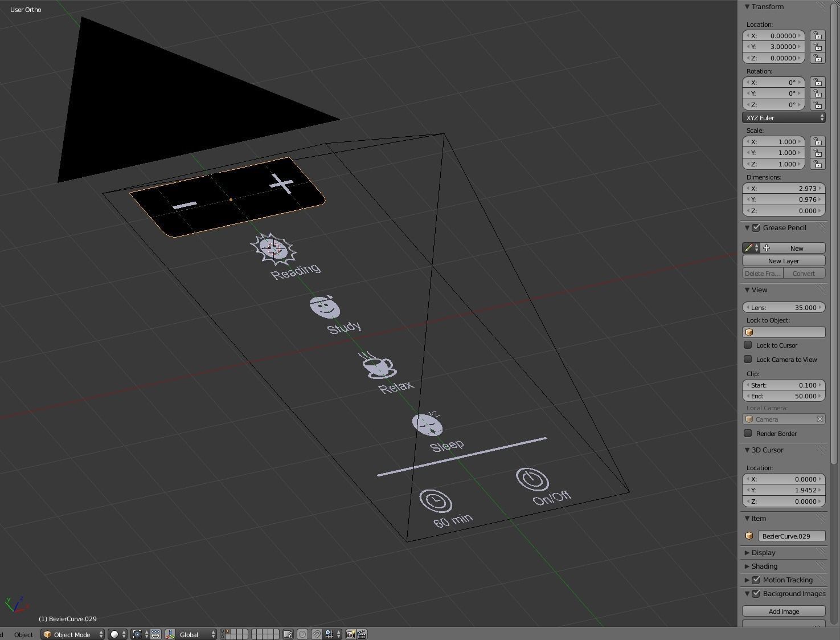Lock the Location X value
Screen dimensions: 840x640
click(x=818, y=35)
